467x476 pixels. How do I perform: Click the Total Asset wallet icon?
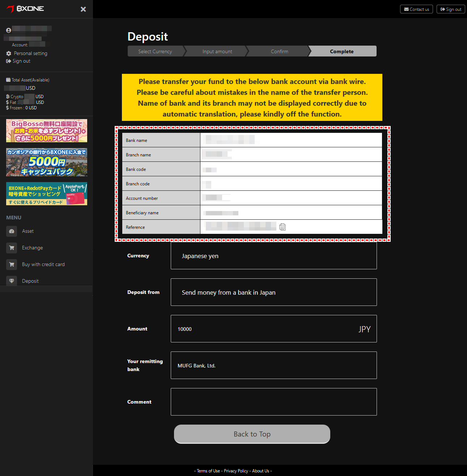pyautogui.click(x=8, y=80)
